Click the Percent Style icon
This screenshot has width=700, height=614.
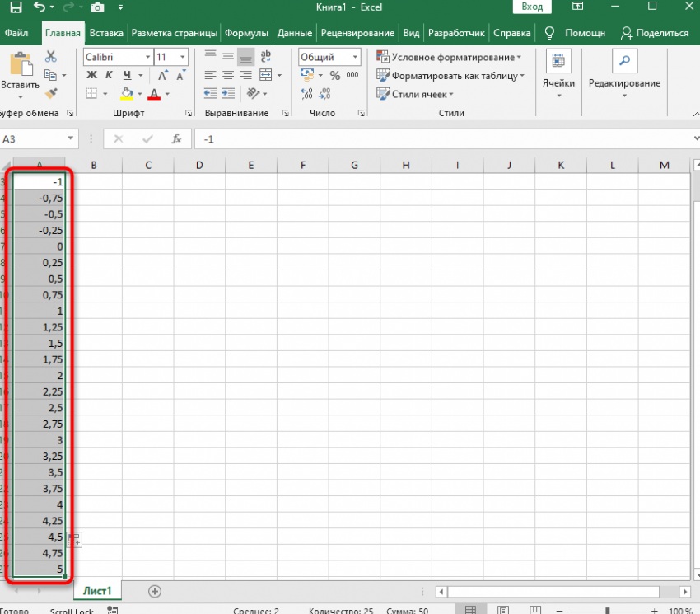tap(335, 75)
